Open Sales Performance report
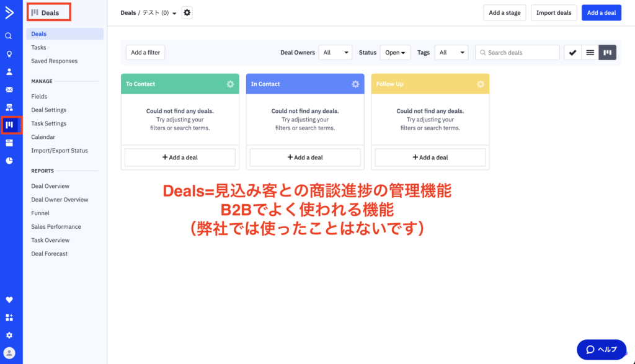Screen dimensions: 635x364 pyautogui.click(x=56, y=227)
